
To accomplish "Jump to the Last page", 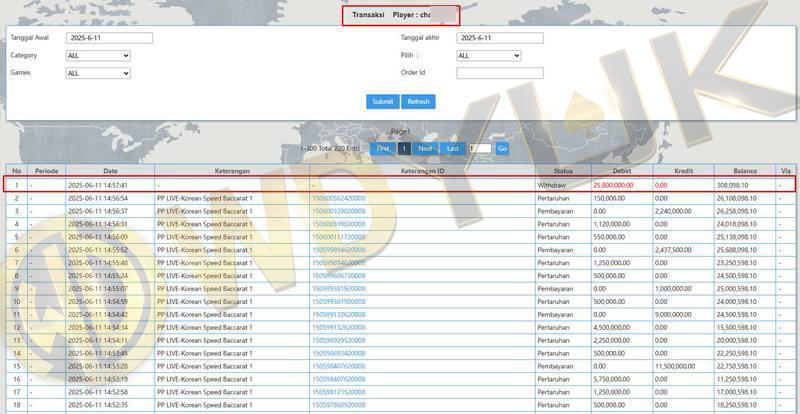I will (453, 149).
